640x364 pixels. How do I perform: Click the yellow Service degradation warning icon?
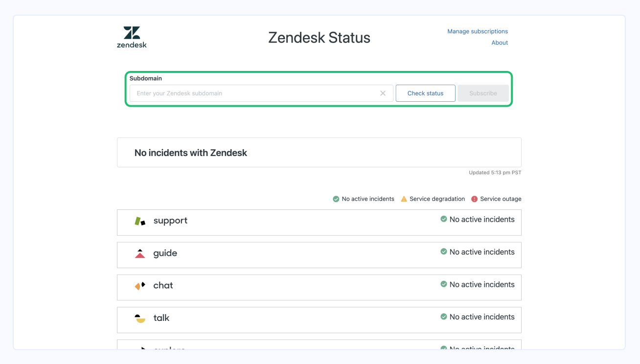tap(404, 199)
